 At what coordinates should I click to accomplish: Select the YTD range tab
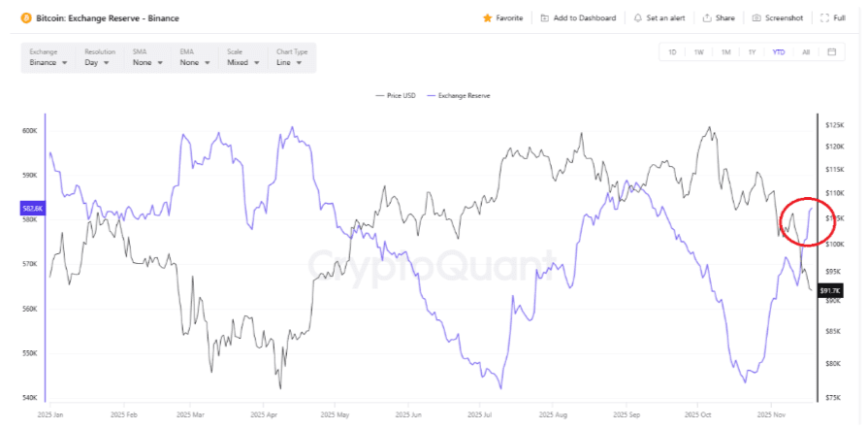click(x=779, y=51)
